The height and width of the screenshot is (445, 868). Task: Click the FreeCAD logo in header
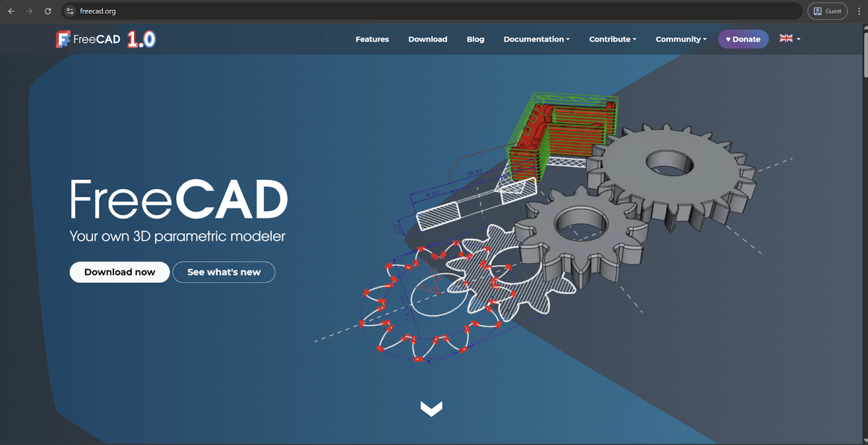coord(88,39)
